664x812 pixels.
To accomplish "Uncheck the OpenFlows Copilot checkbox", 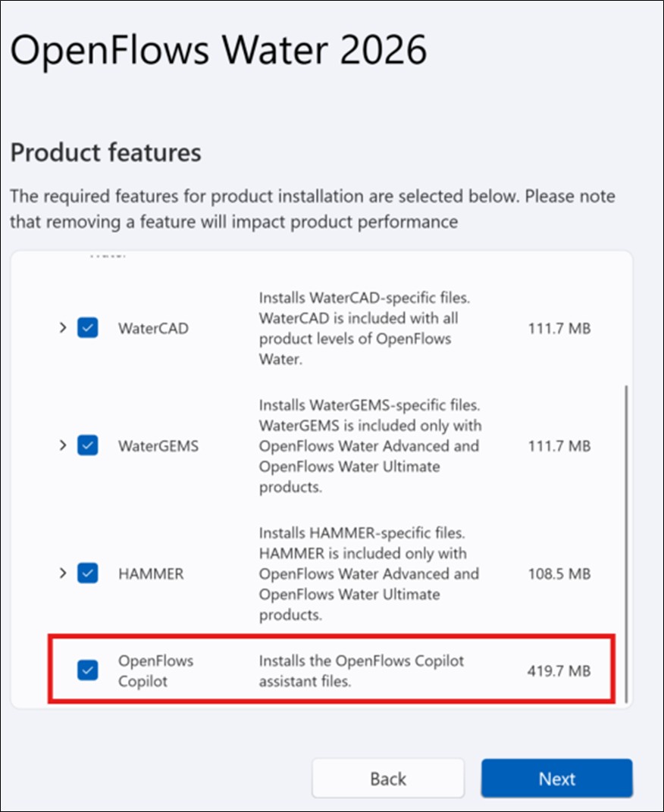I will point(88,670).
